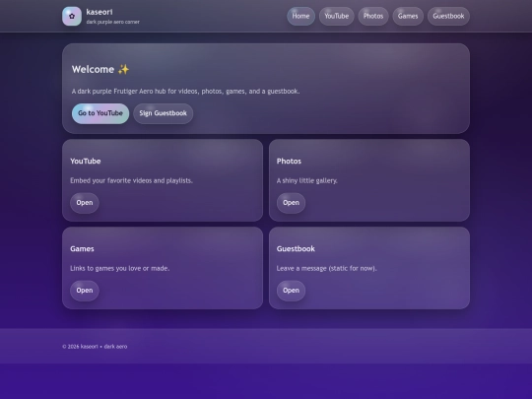
Task: Click the Sign Guestbook button
Action: point(164,113)
